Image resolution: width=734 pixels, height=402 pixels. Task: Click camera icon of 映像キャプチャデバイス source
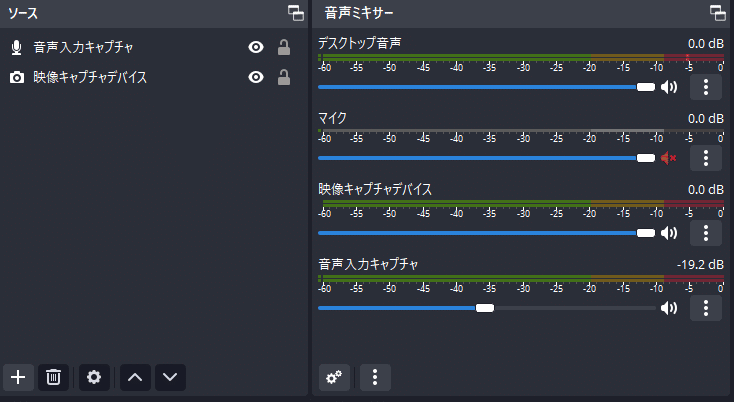pos(17,77)
